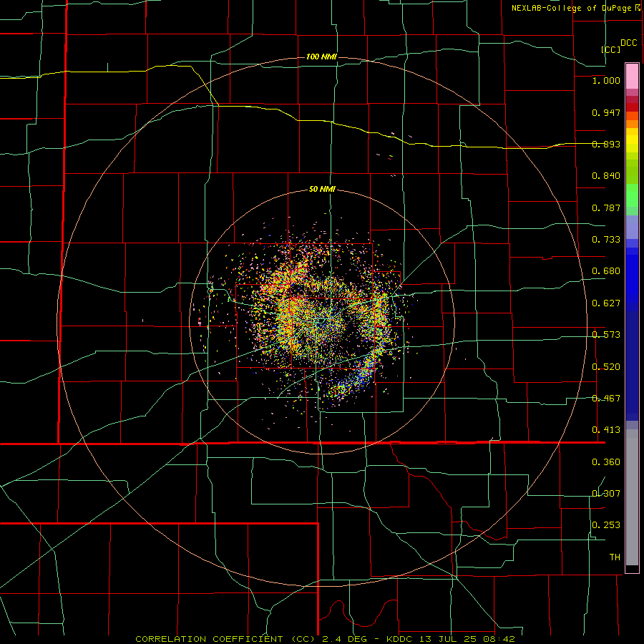Click the 08:42 timestamp

click(498, 639)
